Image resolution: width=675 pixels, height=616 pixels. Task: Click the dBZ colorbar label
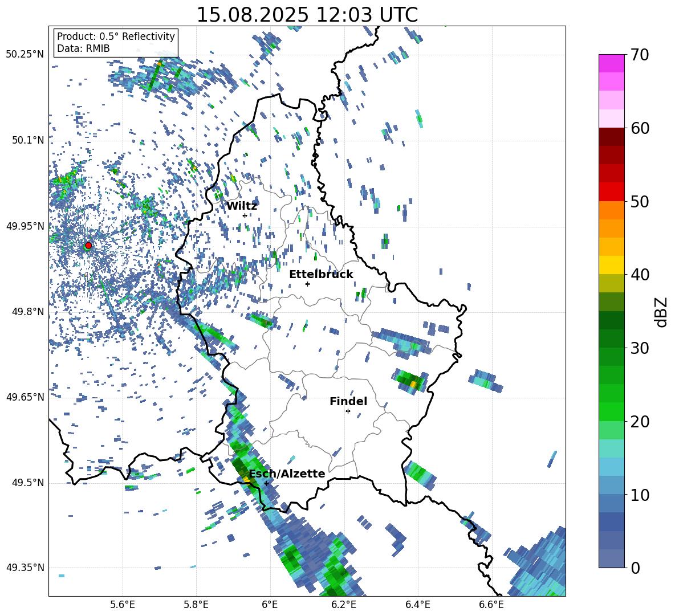(661, 312)
